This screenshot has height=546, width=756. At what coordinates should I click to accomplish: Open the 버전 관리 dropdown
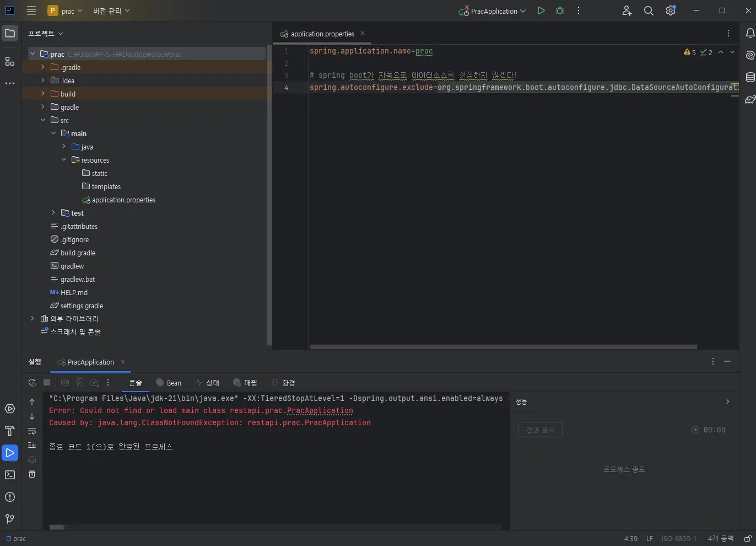point(111,10)
